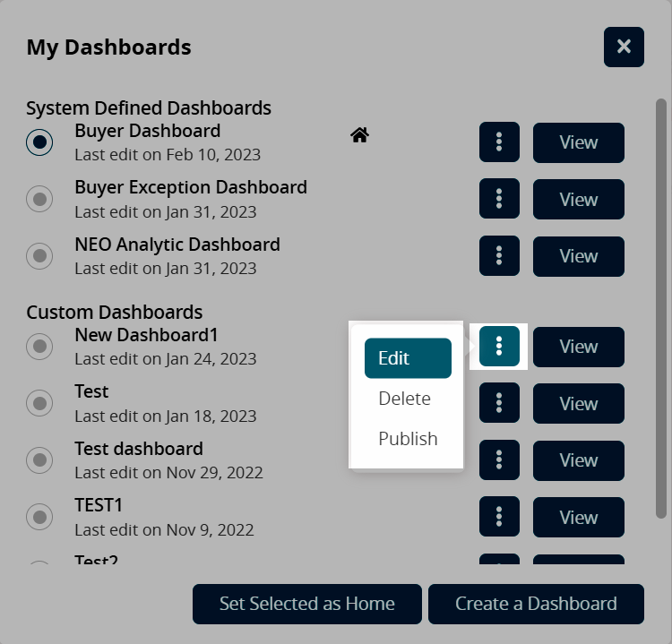Screen dimensions: 672x644
Task: Open the options menu for TEST1
Action: tap(499, 517)
